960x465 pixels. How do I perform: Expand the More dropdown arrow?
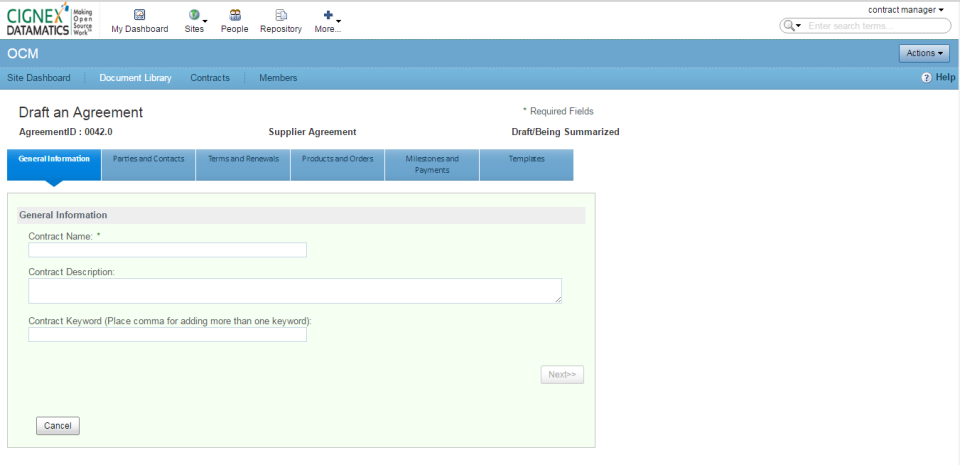pyautogui.click(x=339, y=21)
